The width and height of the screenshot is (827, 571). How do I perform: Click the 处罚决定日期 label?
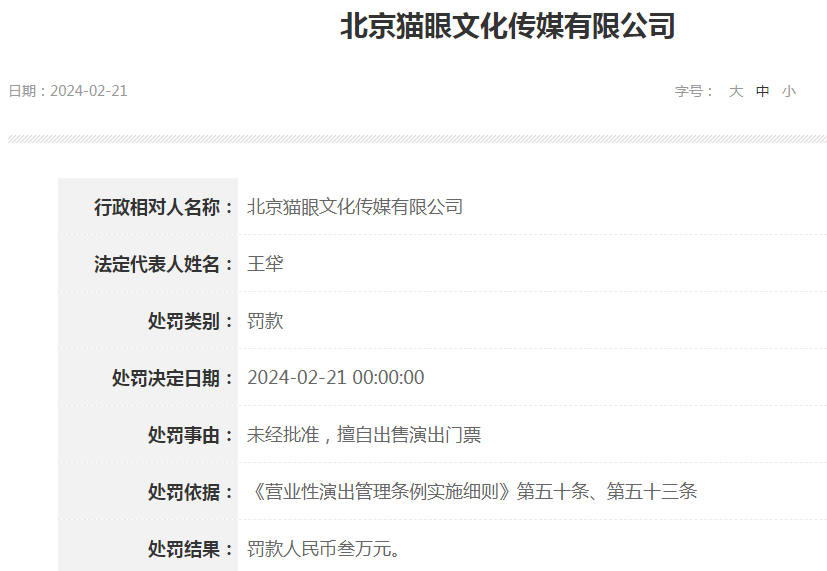pyautogui.click(x=172, y=378)
